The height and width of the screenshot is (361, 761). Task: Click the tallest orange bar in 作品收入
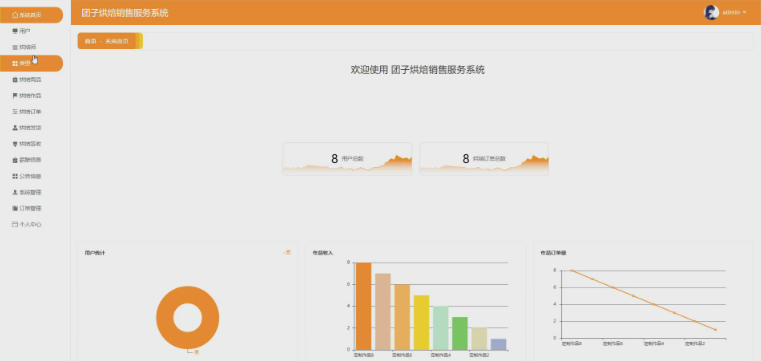click(x=364, y=306)
